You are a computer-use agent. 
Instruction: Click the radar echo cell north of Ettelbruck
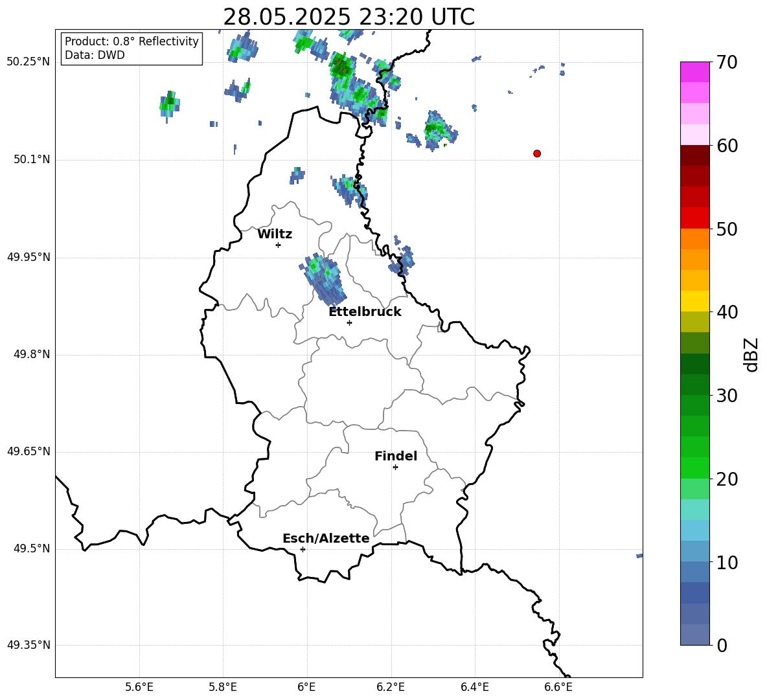pyautogui.click(x=323, y=280)
